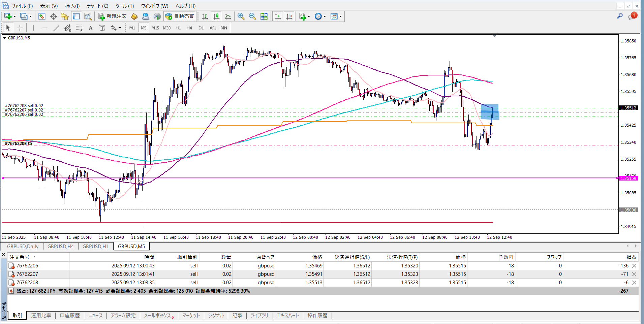Switch to the GBPUSD,H4 chart tab
644x324 pixels.
pyautogui.click(x=61, y=246)
